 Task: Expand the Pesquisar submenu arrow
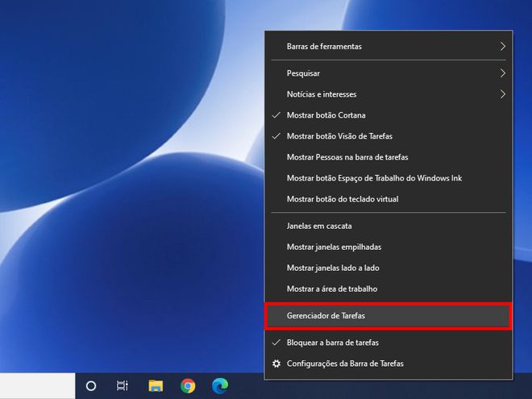pyautogui.click(x=502, y=73)
